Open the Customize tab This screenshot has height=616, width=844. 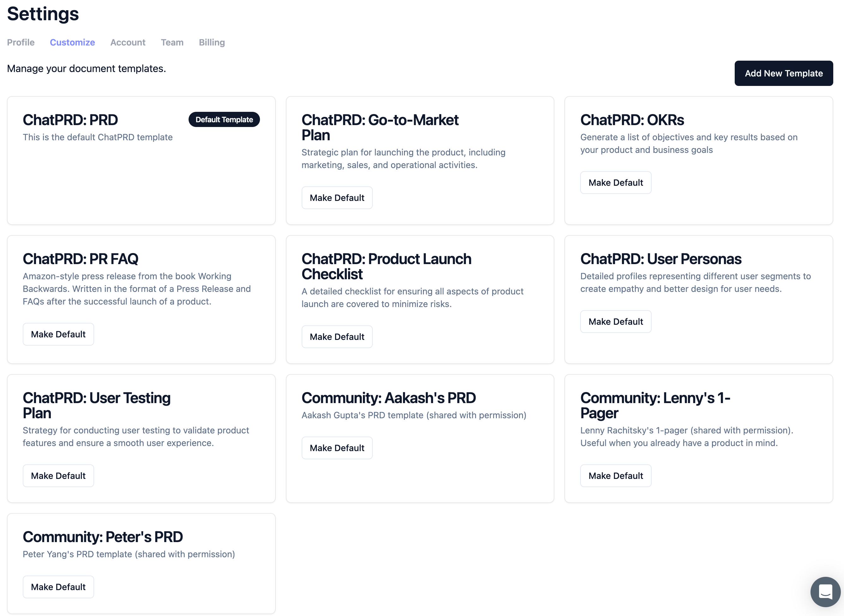(72, 43)
